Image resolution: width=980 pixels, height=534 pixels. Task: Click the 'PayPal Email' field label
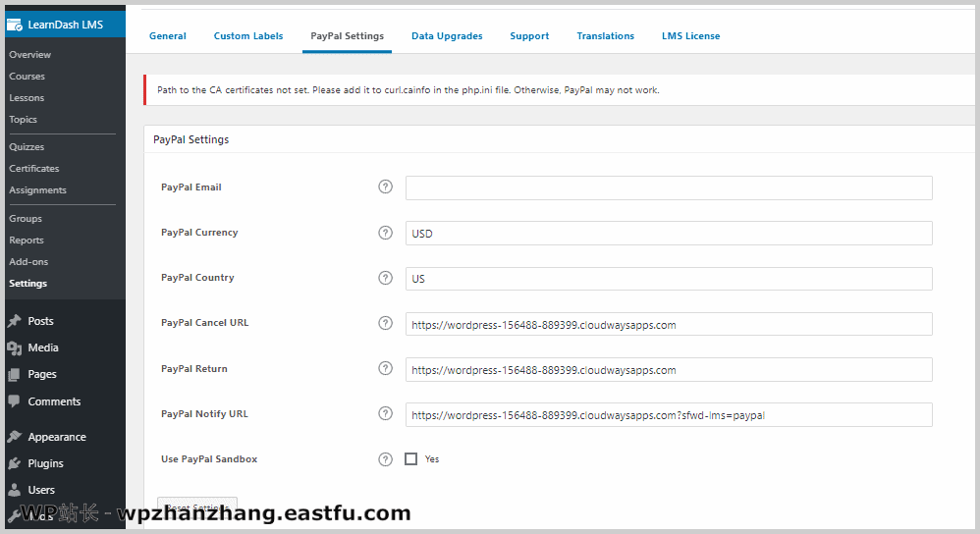[191, 187]
